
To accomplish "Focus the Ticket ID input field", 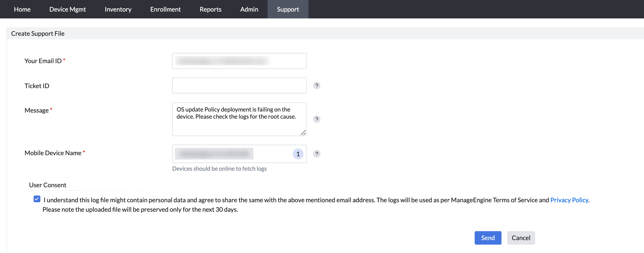I will (x=239, y=85).
